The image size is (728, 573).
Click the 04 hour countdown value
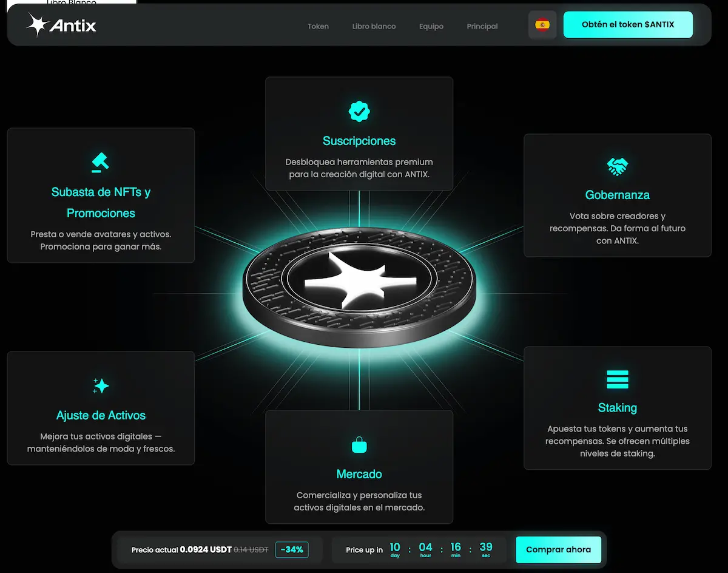tap(425, 549)
